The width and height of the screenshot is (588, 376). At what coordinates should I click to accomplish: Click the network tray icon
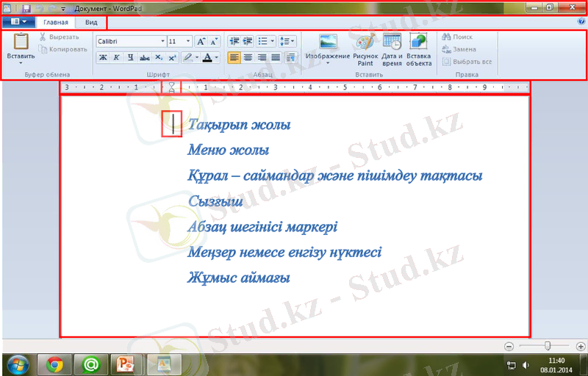pos(511,365)
